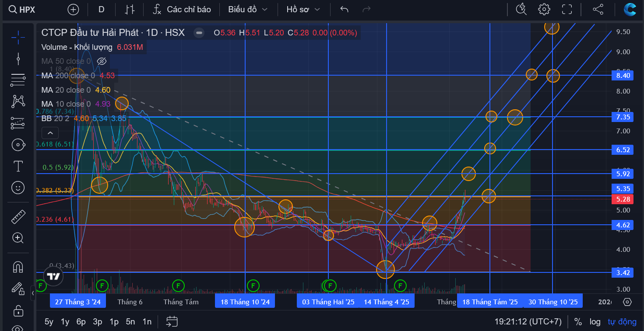The height and width of the screenshot is (331, 644).
Task: Click the minus toggle beside HSX title
Action: pos(199,32)
